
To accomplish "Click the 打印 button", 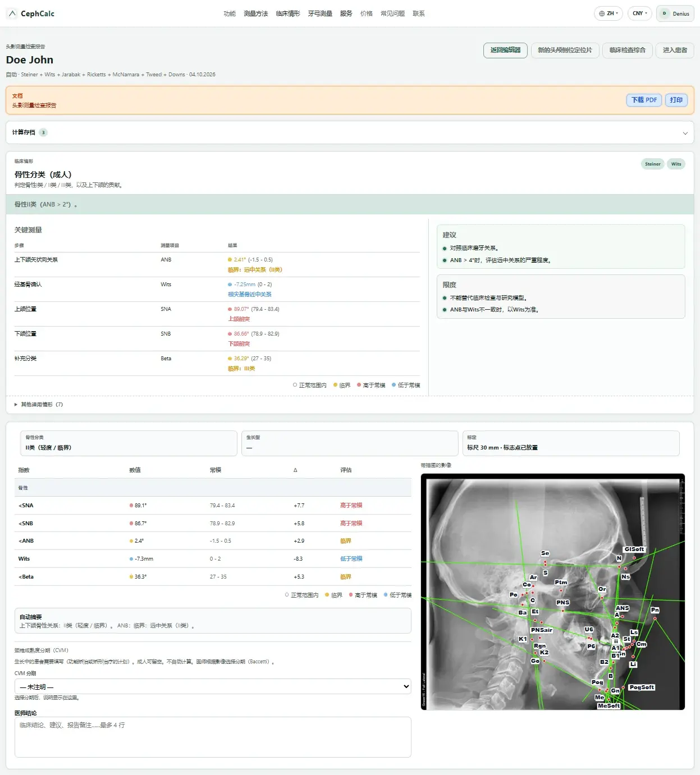I will click(x=676, y=100).
